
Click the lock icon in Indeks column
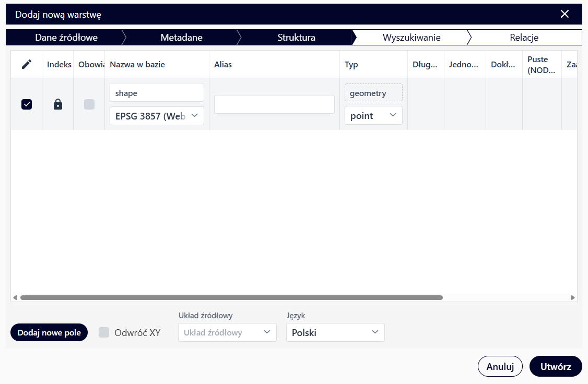58,104
